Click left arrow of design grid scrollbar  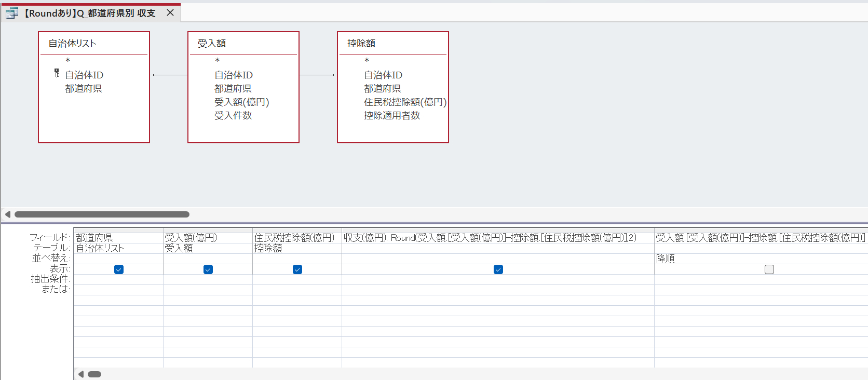[x=81, y=374]
